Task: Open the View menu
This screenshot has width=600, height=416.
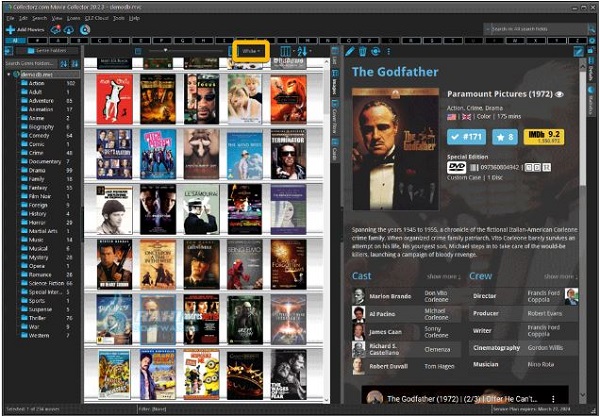Action: pos(57,18)
